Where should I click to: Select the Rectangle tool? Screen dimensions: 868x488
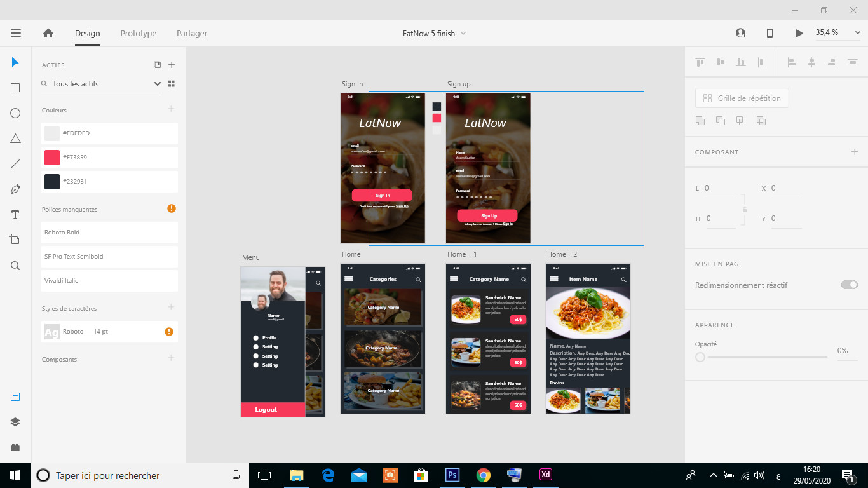pos(15,88)
